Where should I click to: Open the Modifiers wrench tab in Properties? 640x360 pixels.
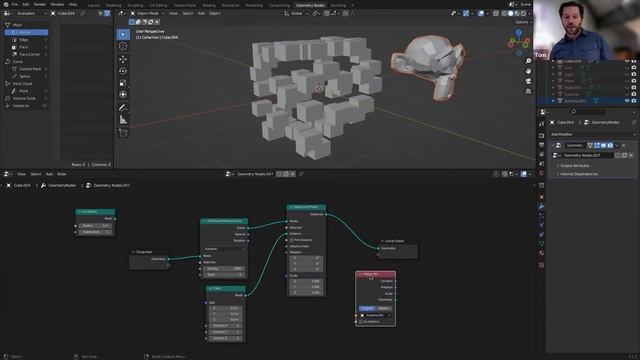[542, 207]
